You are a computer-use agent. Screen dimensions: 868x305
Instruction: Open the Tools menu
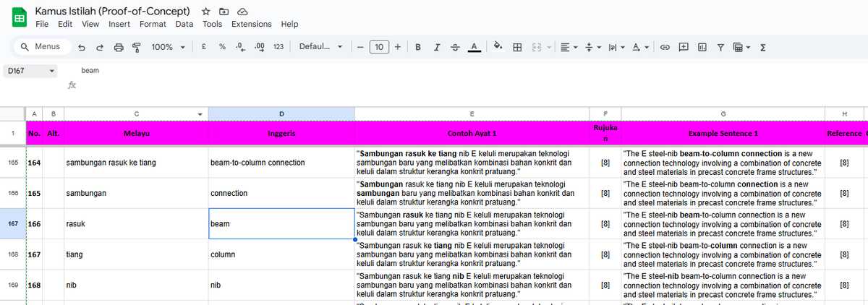click(x=212, y=24)
